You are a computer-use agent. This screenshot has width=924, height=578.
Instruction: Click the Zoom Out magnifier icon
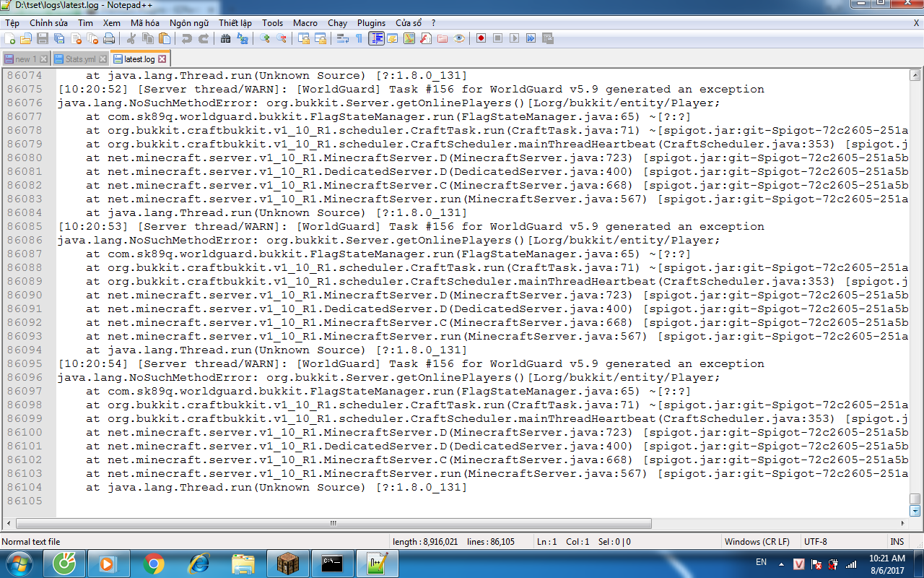(x=282, y=38)
